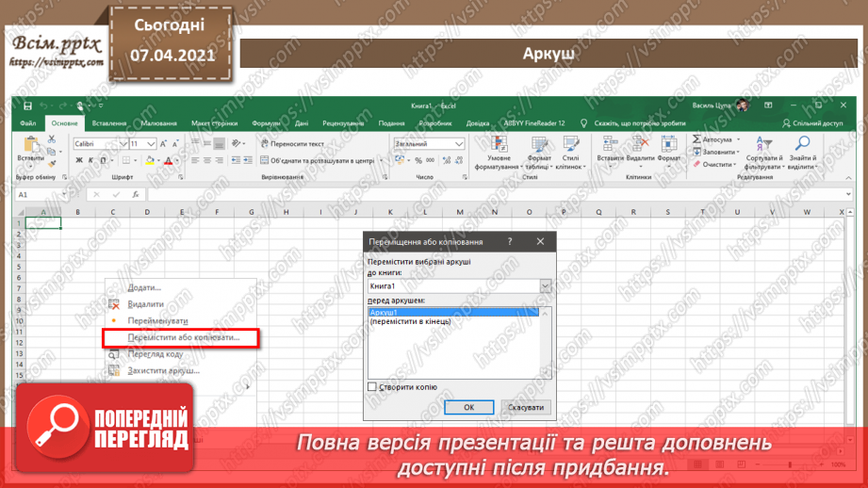
Task: Click the increase indent icon
Action: 248,160
